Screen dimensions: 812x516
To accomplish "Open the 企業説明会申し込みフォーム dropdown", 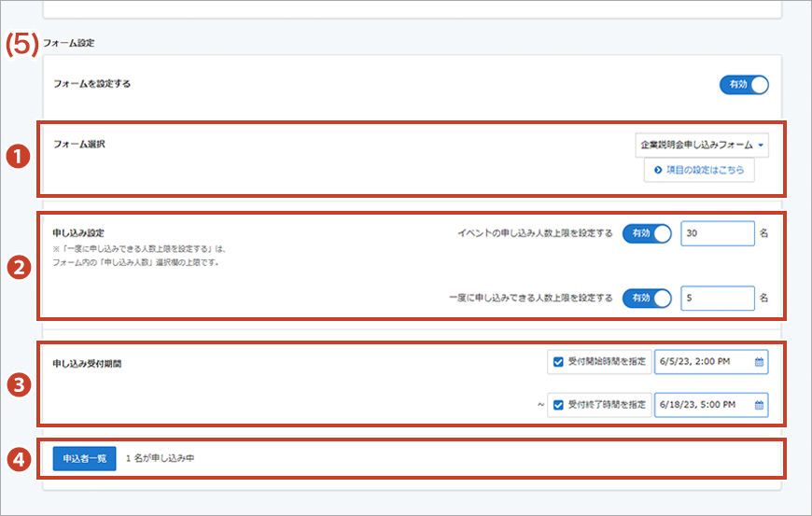I will (x=701, y=146).
